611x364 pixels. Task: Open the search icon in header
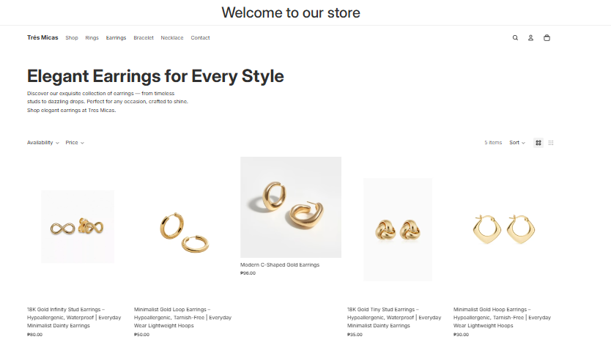[515, 38]
